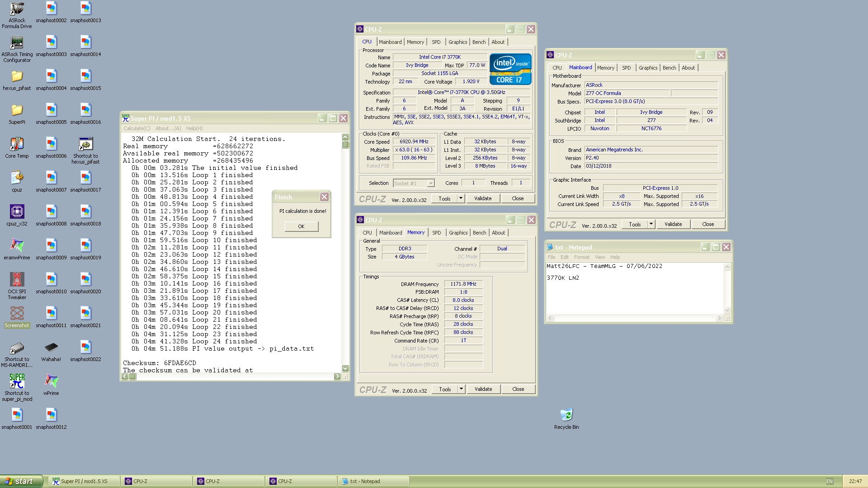Viewport: 868px width, 488px height.
Task: Click Core Speed value 6920.94 MHz
Action: click(x=414, y=141)
